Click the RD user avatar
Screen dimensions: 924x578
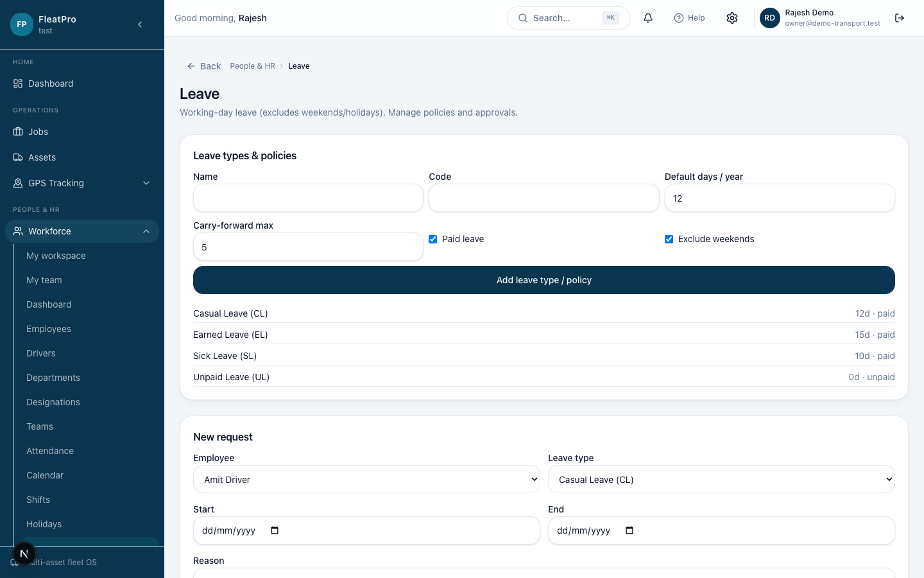[x=770, y=18]
